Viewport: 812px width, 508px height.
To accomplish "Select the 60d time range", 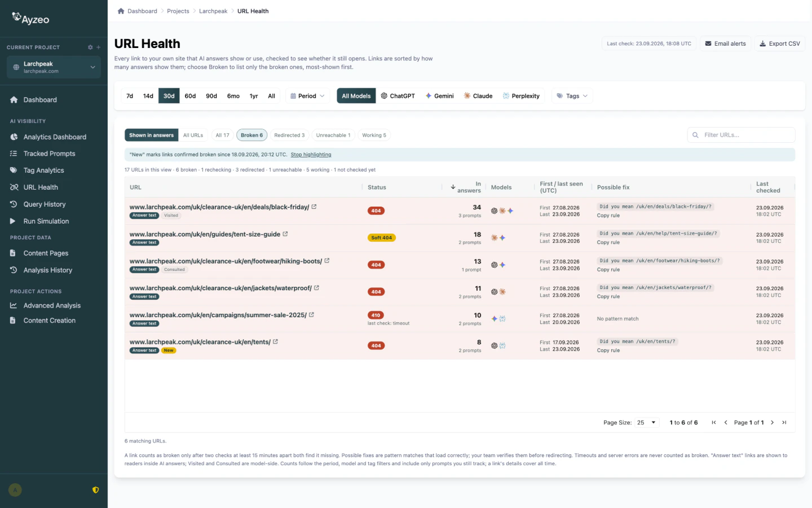I will [x=191, y=96].
